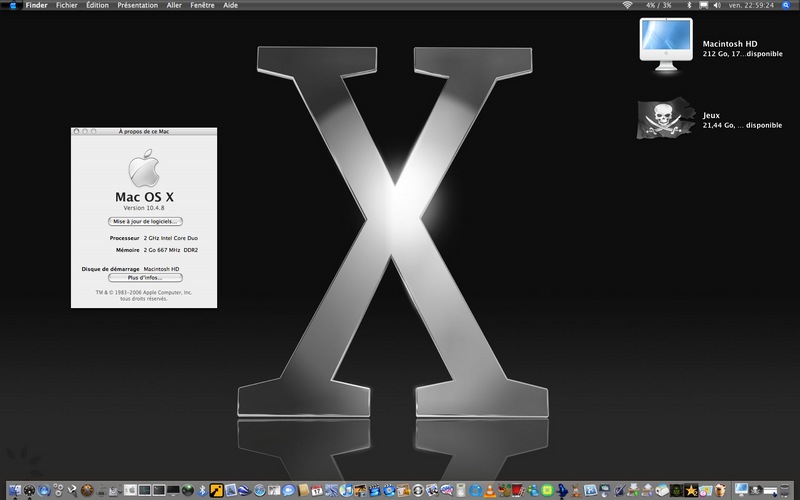Viewport: 800px width, 500px height.
Task: Close the À propos de ce Mac window
Action: coord(76,131)
